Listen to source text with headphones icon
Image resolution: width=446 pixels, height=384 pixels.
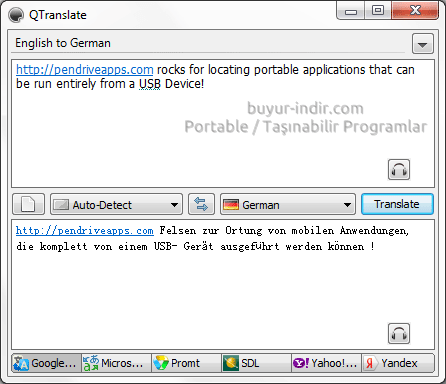pos(399,170)
